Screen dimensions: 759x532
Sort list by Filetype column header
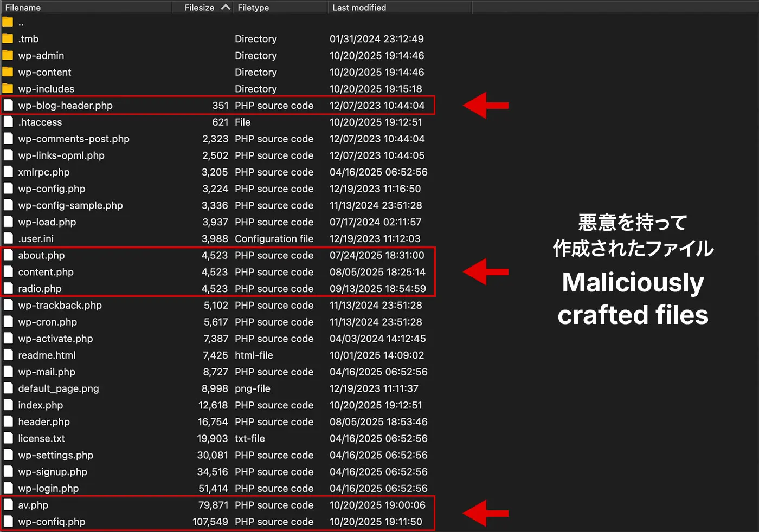(x=253, y=8)
